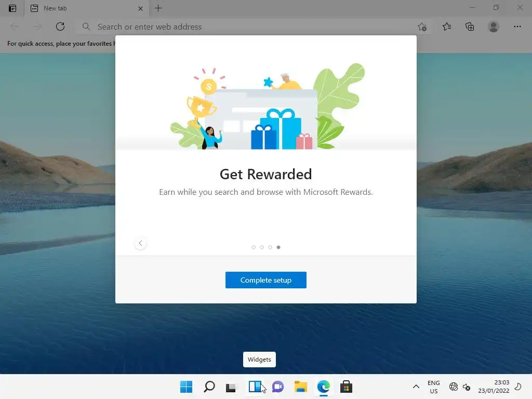Screen dimensions: 532x399
Task: Open Microsoft Store on taskbar
Action: 346,387
